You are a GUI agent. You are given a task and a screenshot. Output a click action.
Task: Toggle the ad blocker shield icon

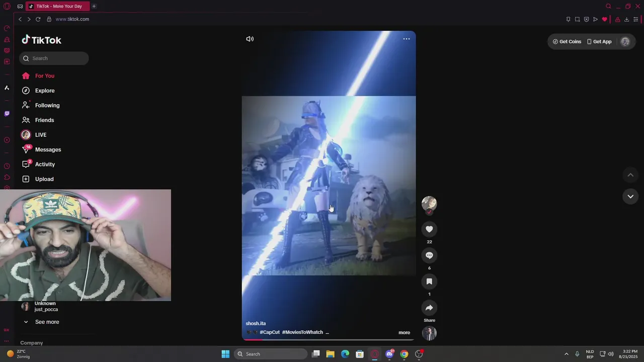coord(586,19)
